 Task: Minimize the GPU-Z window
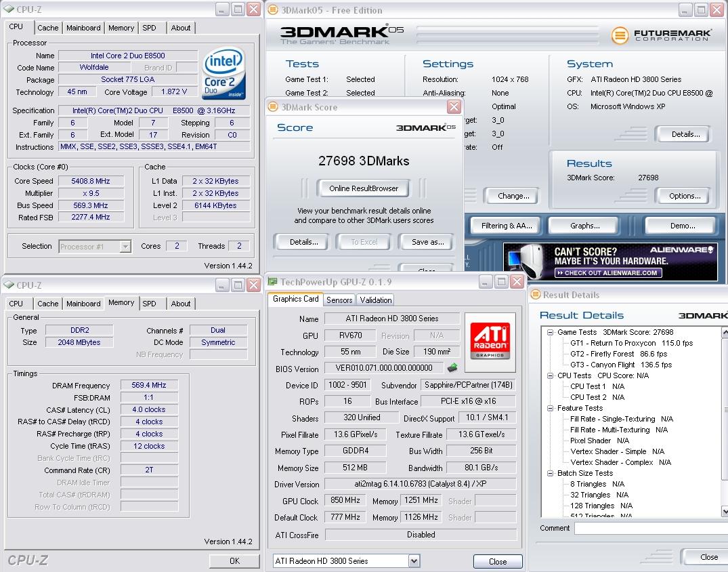(x=486, y=281)
